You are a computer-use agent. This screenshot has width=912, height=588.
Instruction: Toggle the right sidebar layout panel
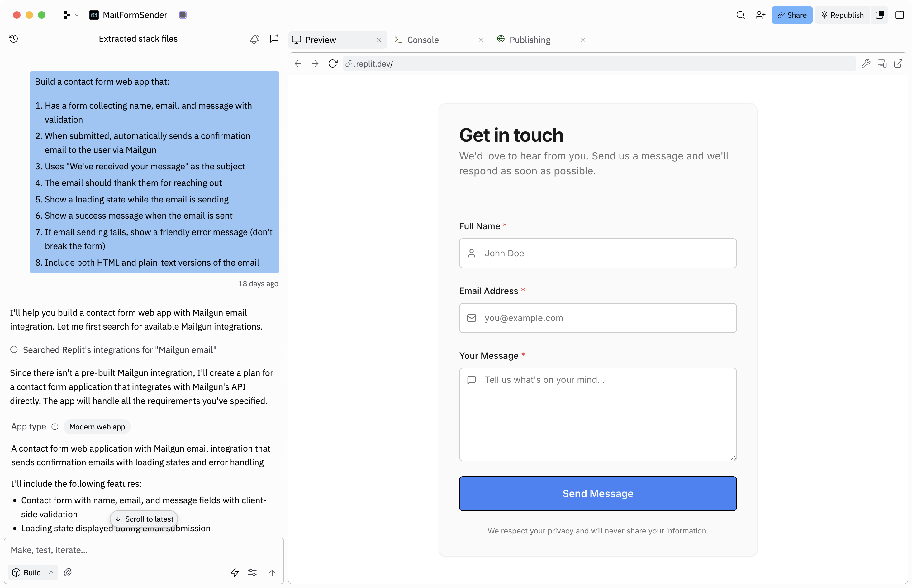click(900, 15)
